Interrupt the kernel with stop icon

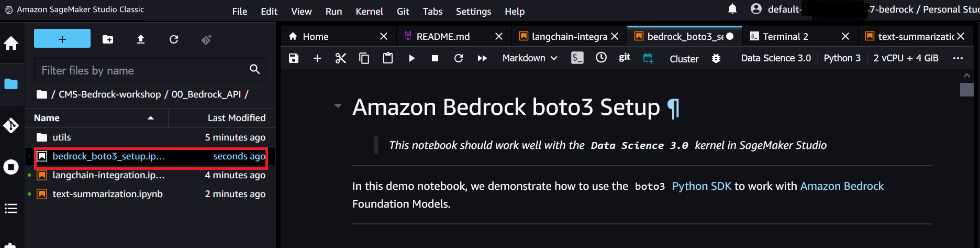435,58
